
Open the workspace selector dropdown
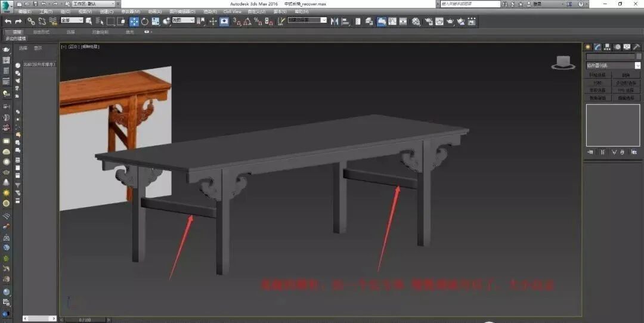tap(94, 4)
